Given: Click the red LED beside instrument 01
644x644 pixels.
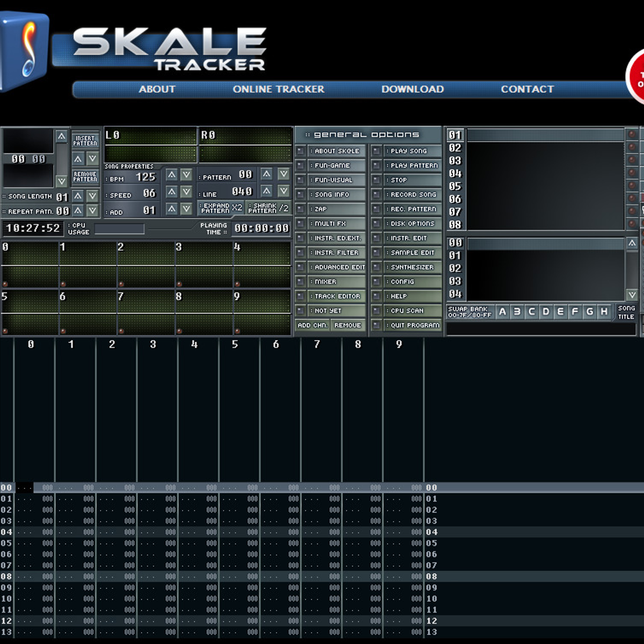Looking at the screenshot, I should [632, 134].
